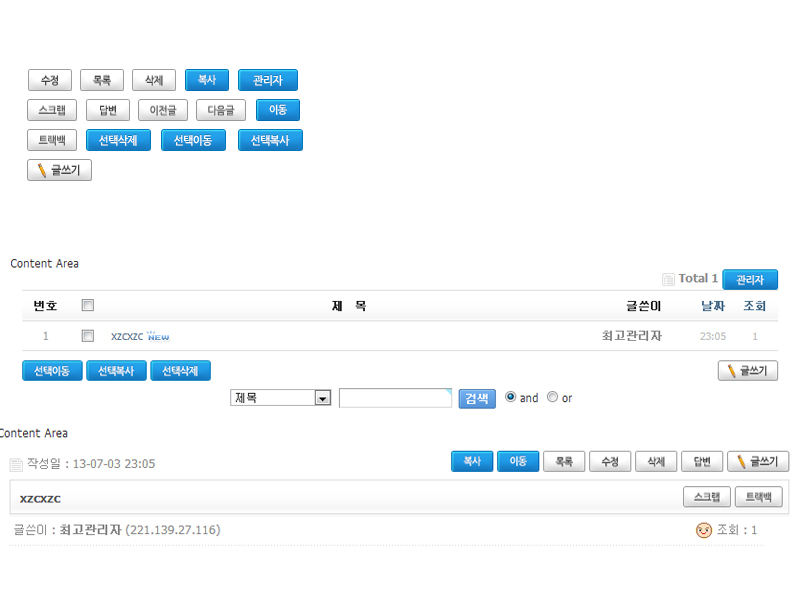Image resolution: width=800 pixels, height=600 pixels.
Task: Click the 이전글 button
Action: (162, 111)
